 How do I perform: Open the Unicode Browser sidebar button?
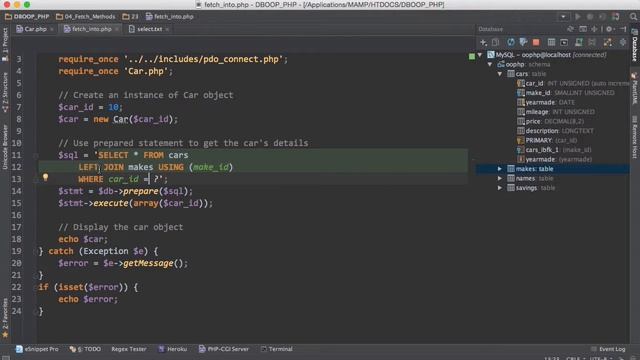(5, 147)
